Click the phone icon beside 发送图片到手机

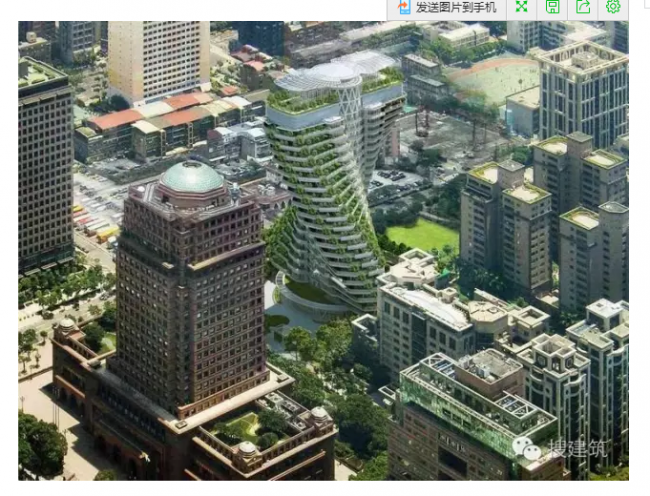coord(404,7)
